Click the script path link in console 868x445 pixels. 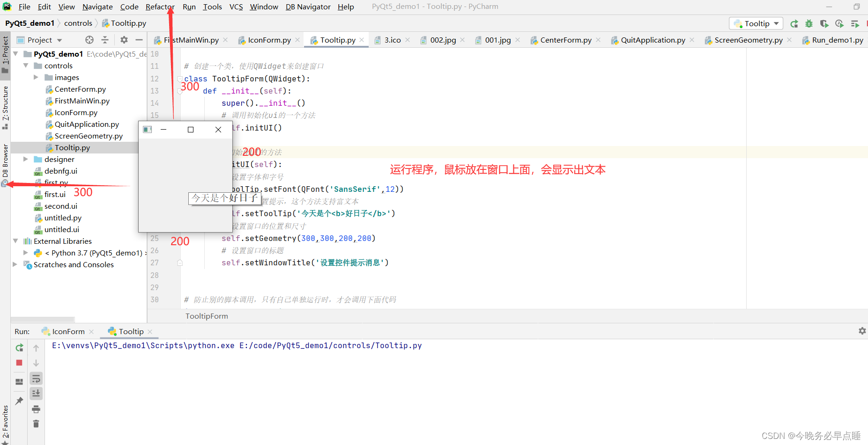click(x=330, y=345)
